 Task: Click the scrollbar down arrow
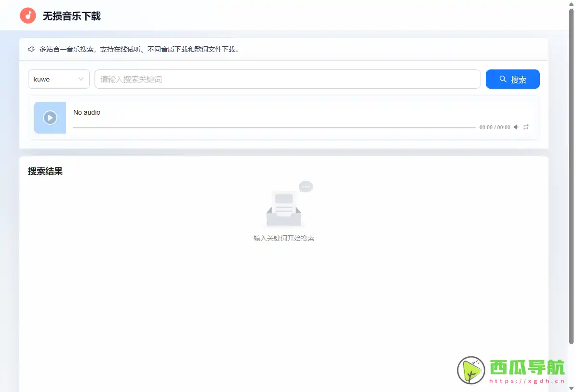571,388
